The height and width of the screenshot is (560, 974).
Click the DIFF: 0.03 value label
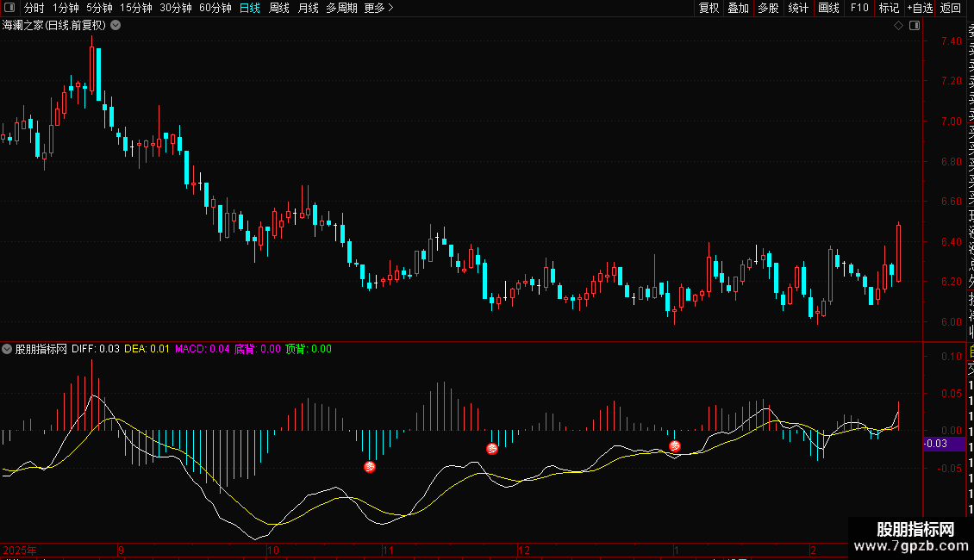pos(96,349)
